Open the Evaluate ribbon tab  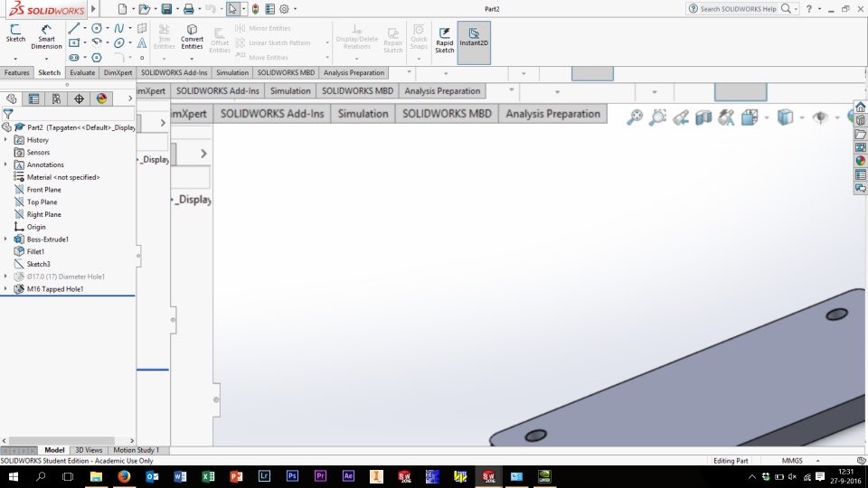82,72
